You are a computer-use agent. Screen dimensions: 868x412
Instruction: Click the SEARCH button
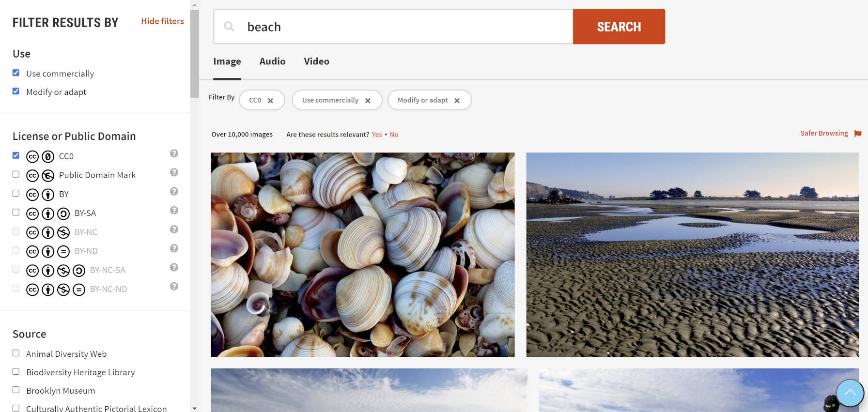[619, 27]
